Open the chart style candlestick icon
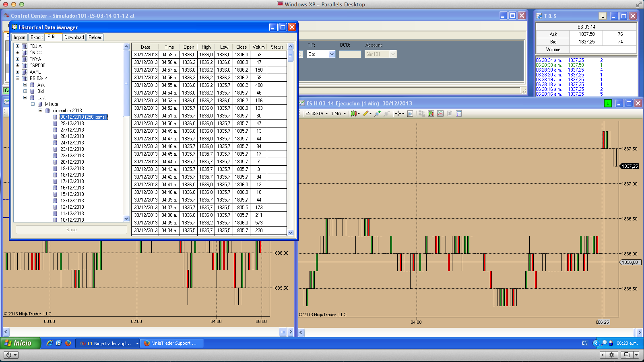This screenshot has width=644, height=362. coord(354,113)
